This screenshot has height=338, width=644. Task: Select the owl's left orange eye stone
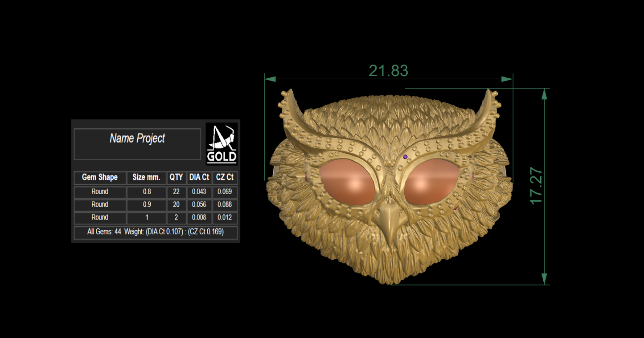click(348, 182)
